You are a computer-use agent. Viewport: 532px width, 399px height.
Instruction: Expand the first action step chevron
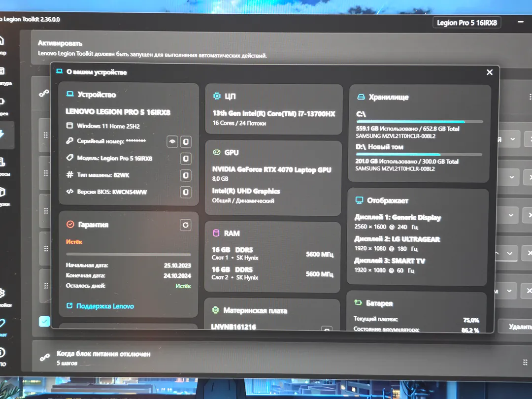513,139
